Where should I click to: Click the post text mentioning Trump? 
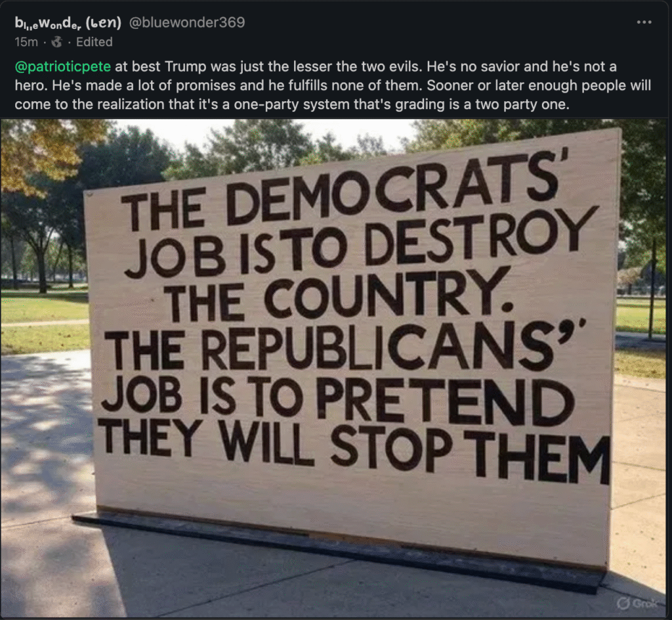(x=333, y=85)
